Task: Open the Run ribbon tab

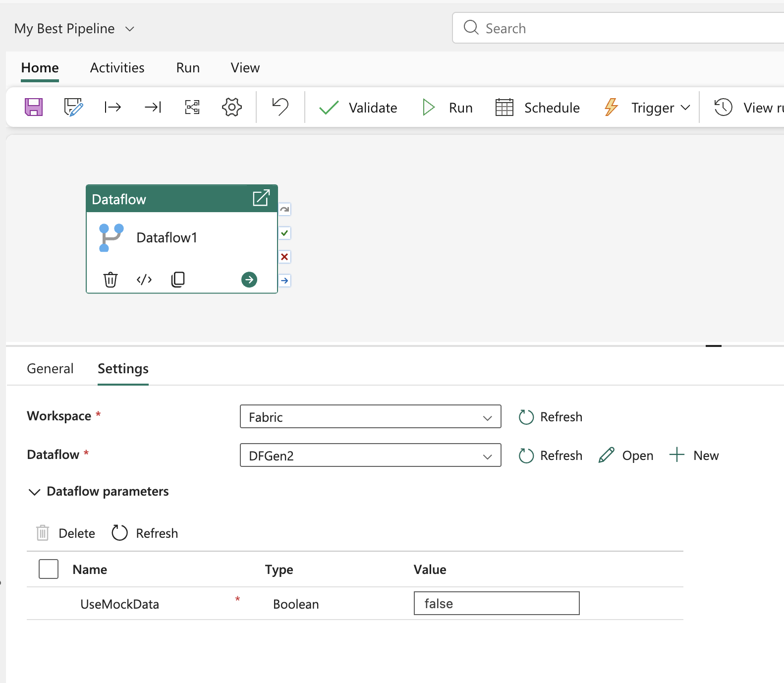Action: point(188,68)
